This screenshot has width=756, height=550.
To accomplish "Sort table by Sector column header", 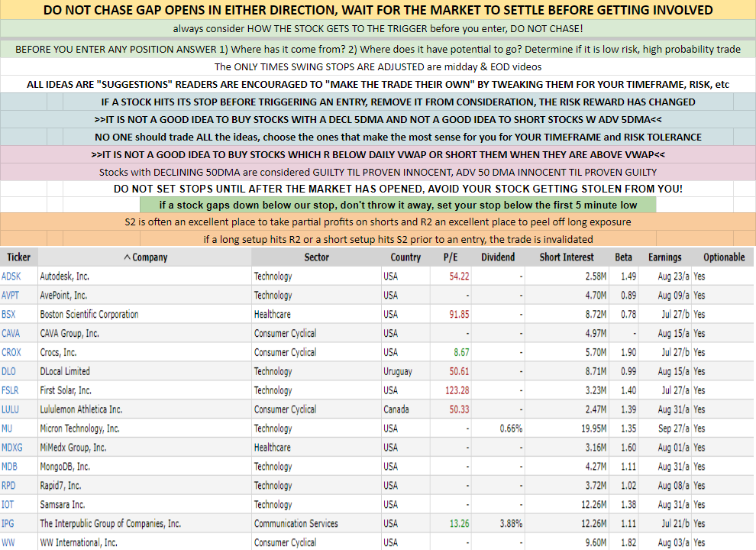I will [x=316, y=257].
